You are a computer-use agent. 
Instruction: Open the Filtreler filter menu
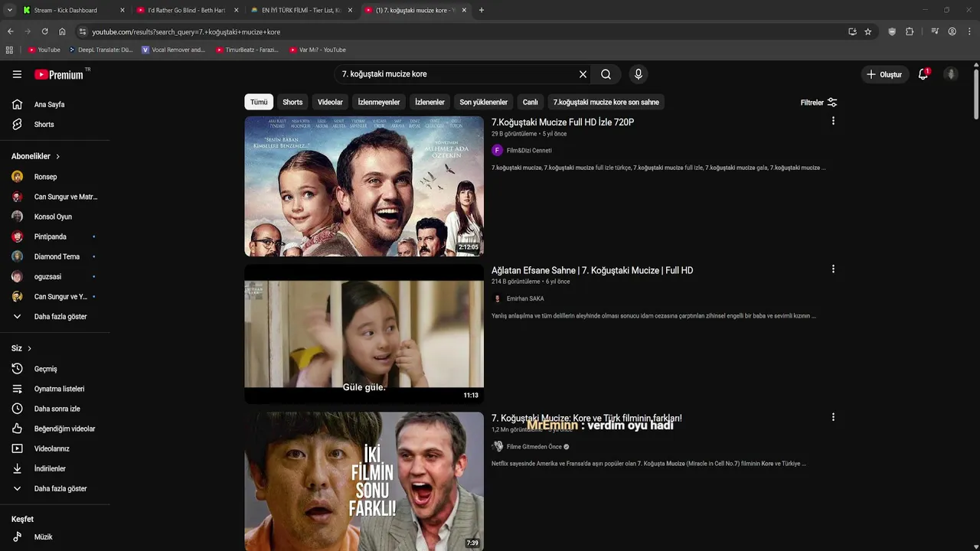tap(818, 103)
